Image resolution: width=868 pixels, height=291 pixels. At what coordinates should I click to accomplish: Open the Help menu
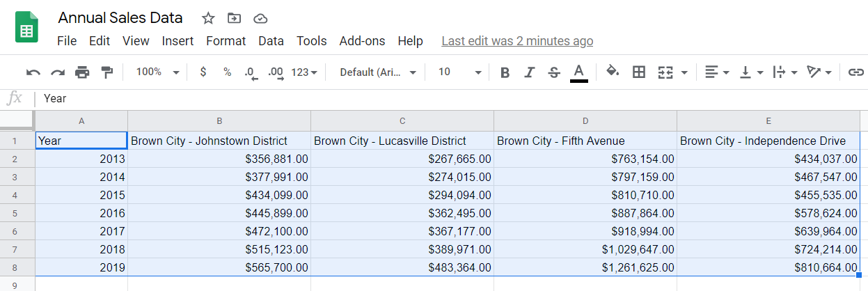[x=410, y=41]
